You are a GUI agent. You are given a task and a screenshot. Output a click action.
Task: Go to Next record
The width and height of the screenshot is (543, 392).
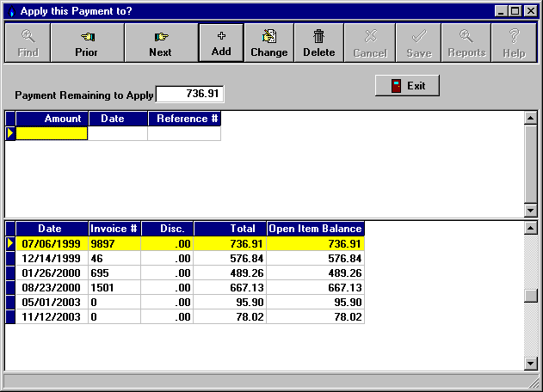160,42
